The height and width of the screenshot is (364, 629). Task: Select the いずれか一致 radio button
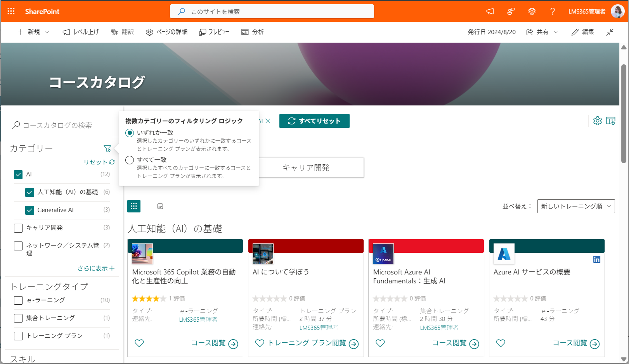click(130, 133)
